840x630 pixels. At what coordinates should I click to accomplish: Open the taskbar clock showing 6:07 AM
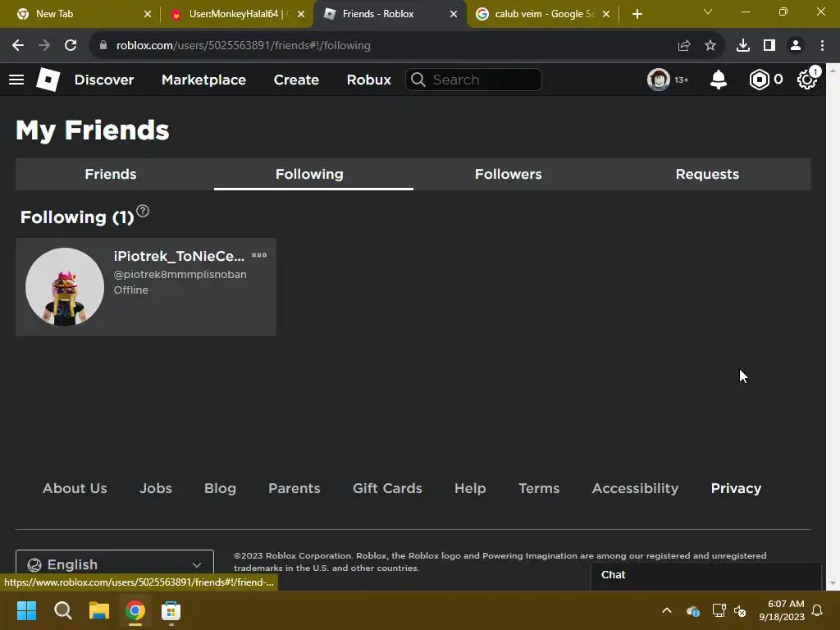(x=782, y=610)
